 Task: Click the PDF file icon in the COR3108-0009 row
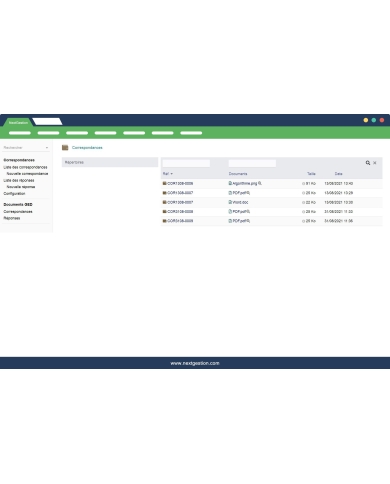click(230, 221)
